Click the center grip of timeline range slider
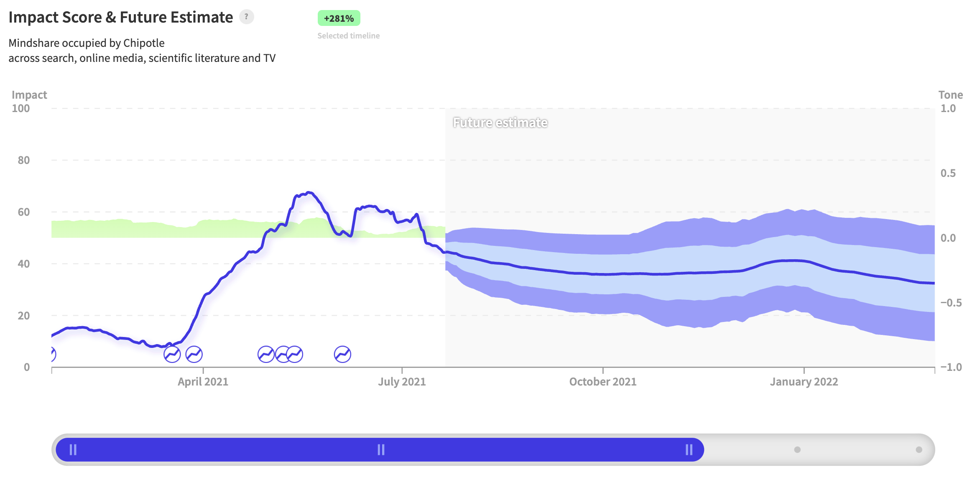The height and width of the screenshot is (480, 980). click(x=381, y=449)
